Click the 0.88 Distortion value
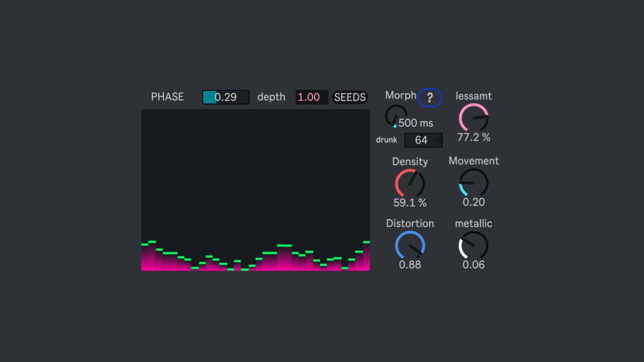This screenshot has width=644, height=362. (x=410, y=264)
